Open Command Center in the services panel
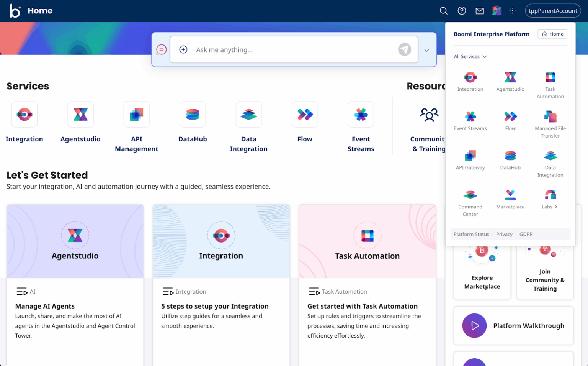 470,203
